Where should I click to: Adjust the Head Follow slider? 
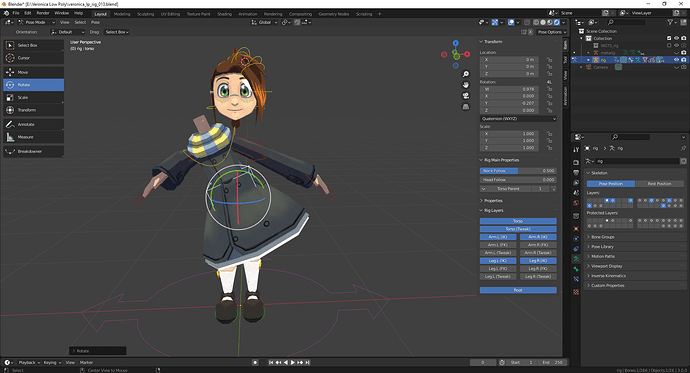coord(518,180)
